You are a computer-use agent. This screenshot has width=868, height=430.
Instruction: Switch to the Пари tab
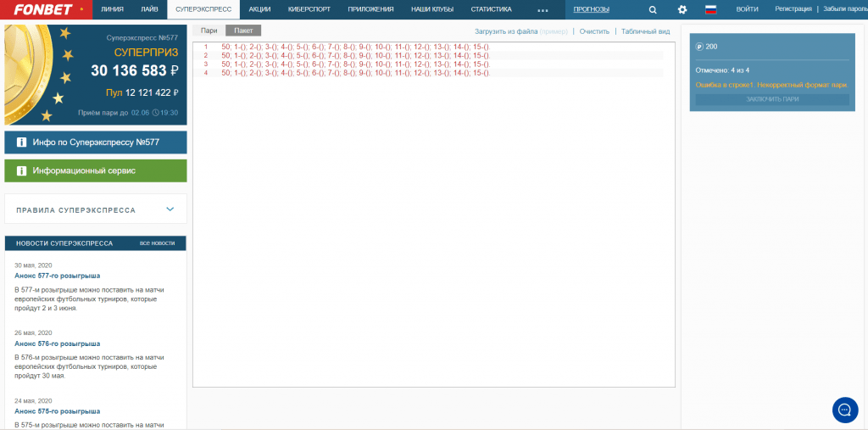pyautogui.click(x=209, y=31)
